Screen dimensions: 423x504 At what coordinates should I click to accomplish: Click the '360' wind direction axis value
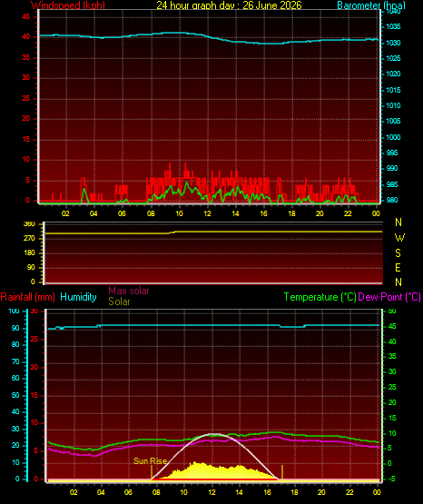click(29, 224)
